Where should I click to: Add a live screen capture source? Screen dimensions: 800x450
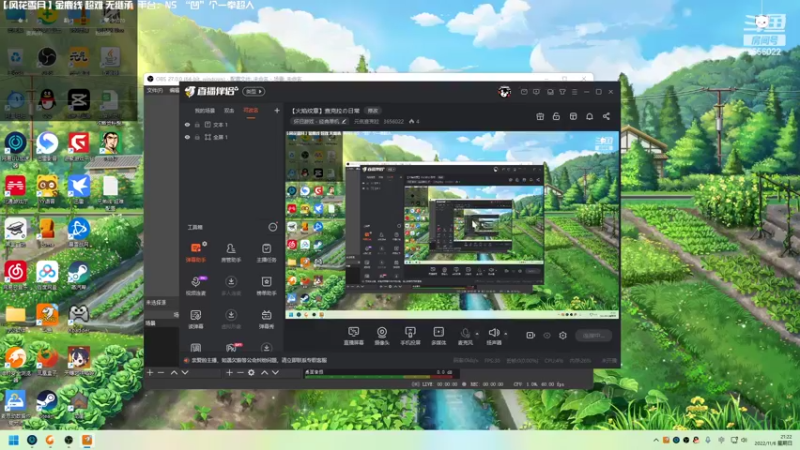click(x=353, y=336)
